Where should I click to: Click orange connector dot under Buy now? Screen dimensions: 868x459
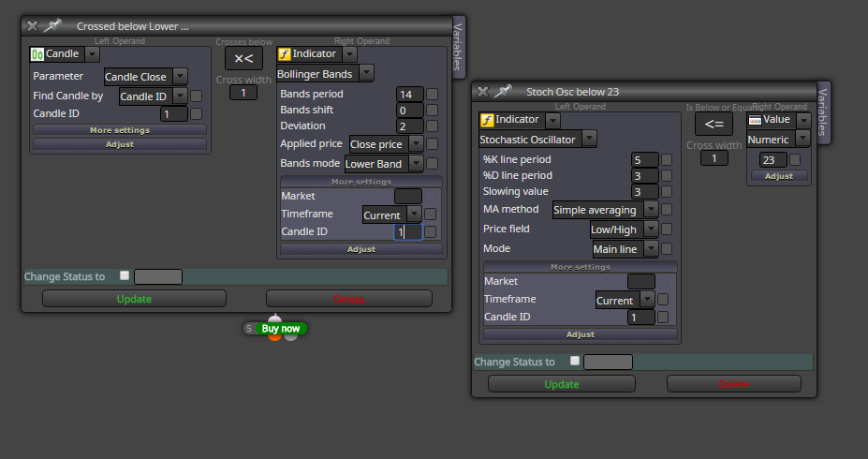pos(274,335)
